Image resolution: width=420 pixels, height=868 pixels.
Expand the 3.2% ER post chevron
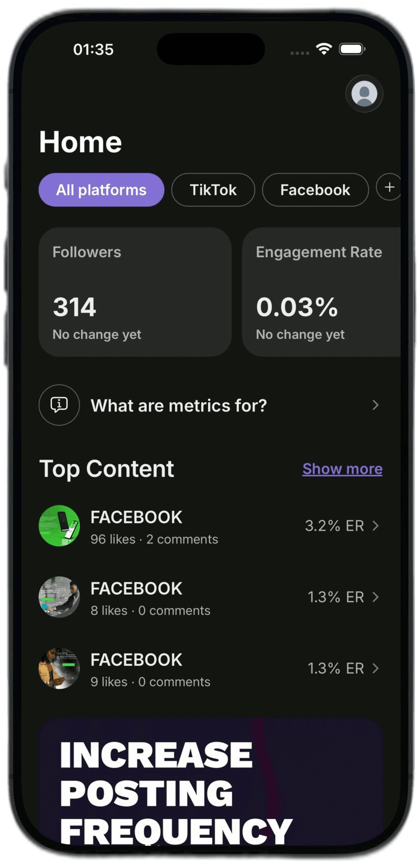pyautogui.click(x=376, y=526)
